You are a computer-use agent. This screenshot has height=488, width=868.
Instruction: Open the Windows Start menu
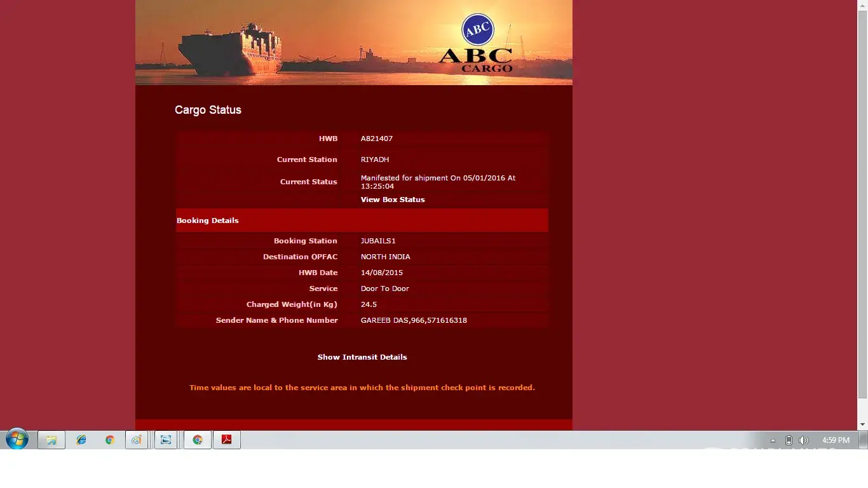(x=17, y=440)
